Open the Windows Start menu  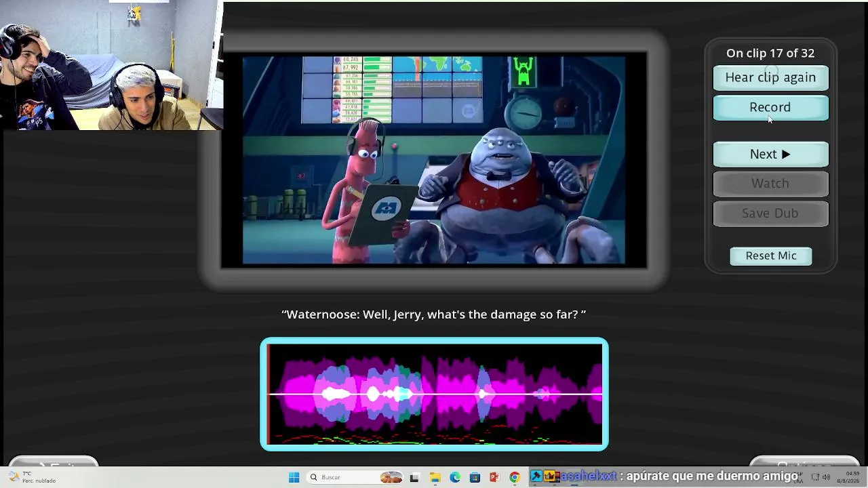click(x=294, y=477)
